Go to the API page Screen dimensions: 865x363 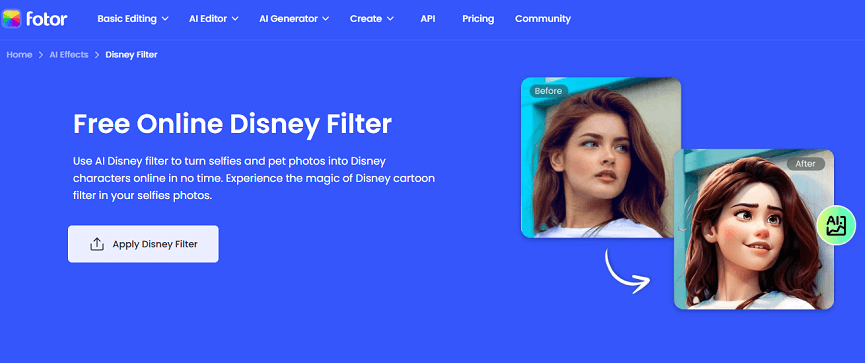(x=428, y=19)
